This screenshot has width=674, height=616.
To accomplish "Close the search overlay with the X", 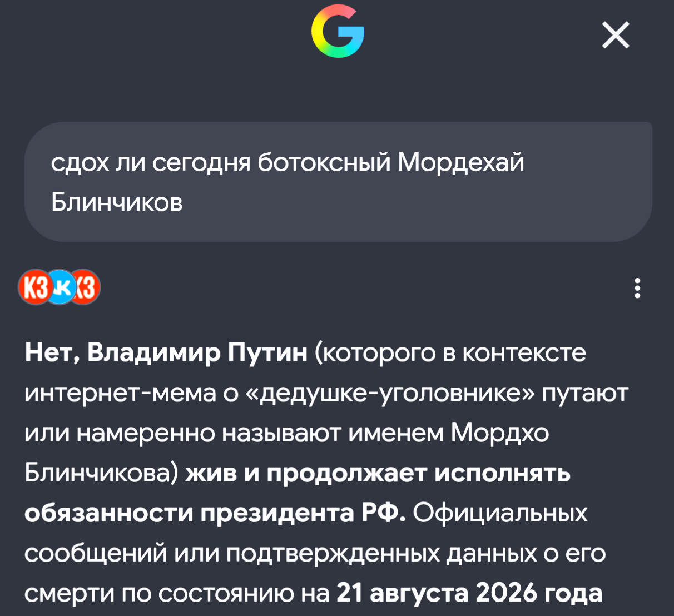I will [616, 35].
